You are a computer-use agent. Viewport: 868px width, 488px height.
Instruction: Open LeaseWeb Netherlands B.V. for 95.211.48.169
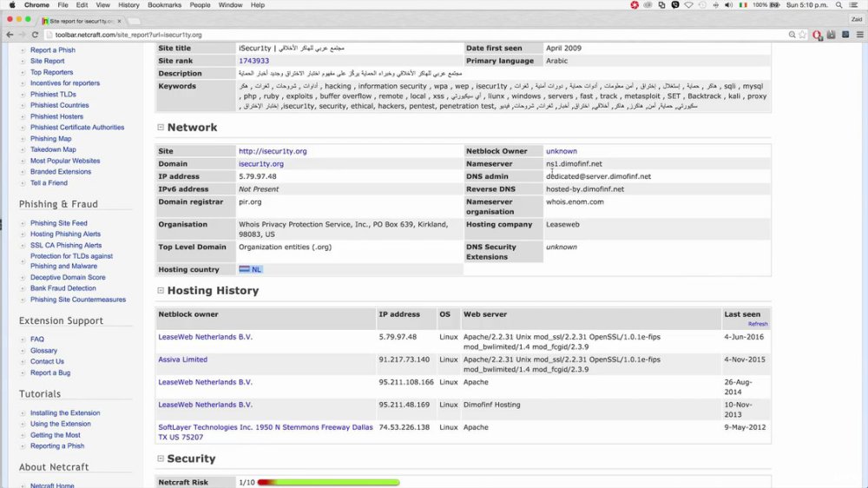[x=206, y=405]
